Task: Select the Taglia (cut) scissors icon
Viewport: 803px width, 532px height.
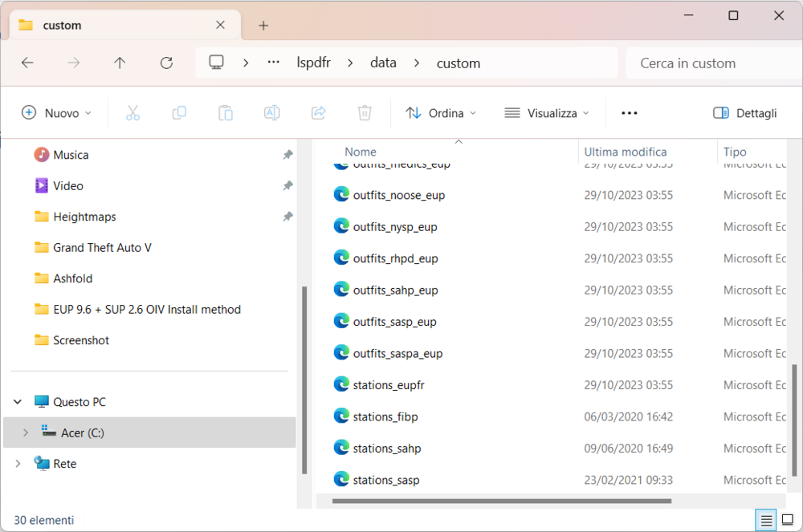Action: tap(132, 112)
